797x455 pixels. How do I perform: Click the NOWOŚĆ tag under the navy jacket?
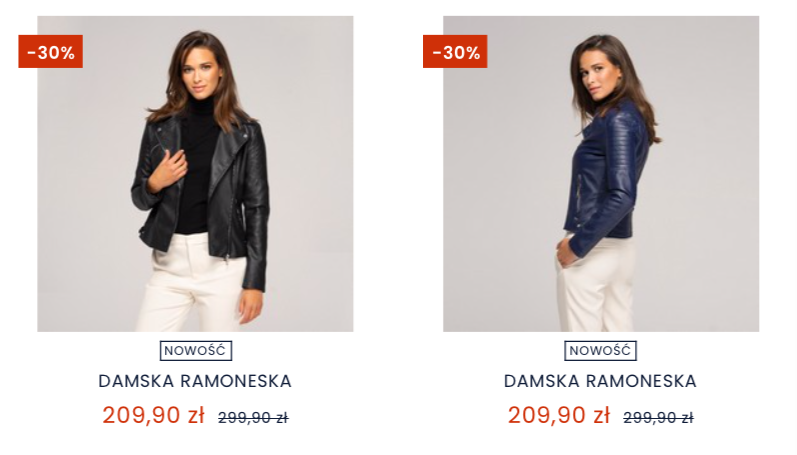click(600, 351)
